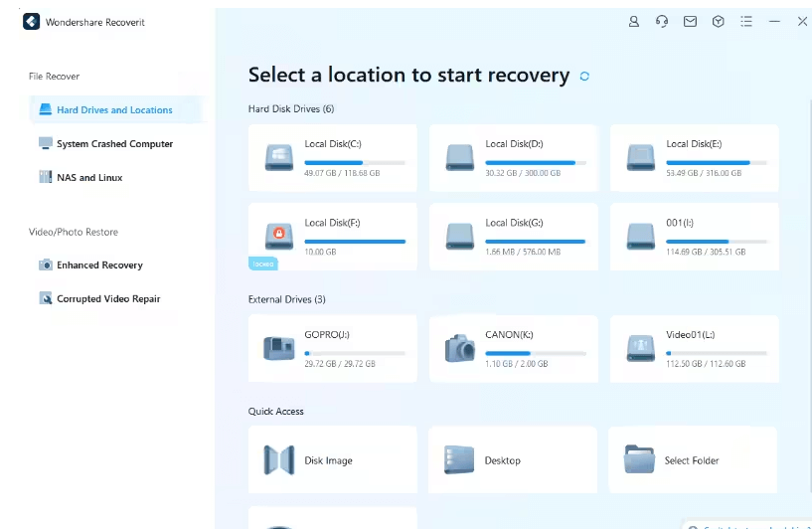
Task: Select the Local Disk(C:) drive icon
Action: click(x=279, y=157)
